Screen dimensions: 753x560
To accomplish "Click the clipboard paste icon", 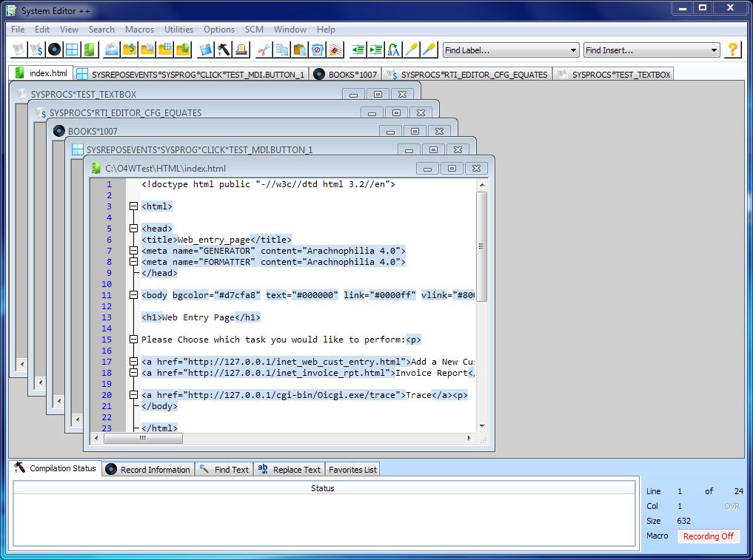I will [x=300, y=50].
